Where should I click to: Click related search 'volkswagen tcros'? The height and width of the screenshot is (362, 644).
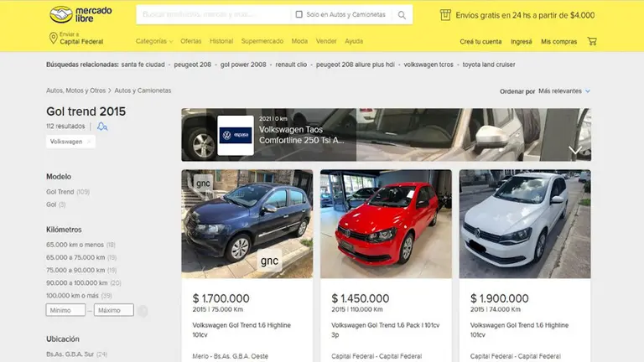tap(428, 65)
